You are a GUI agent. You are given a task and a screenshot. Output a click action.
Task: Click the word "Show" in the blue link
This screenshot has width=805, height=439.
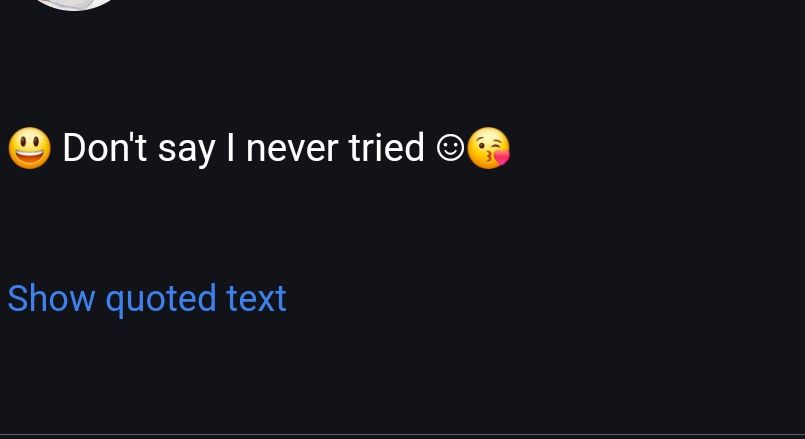[x=51, y=298]
